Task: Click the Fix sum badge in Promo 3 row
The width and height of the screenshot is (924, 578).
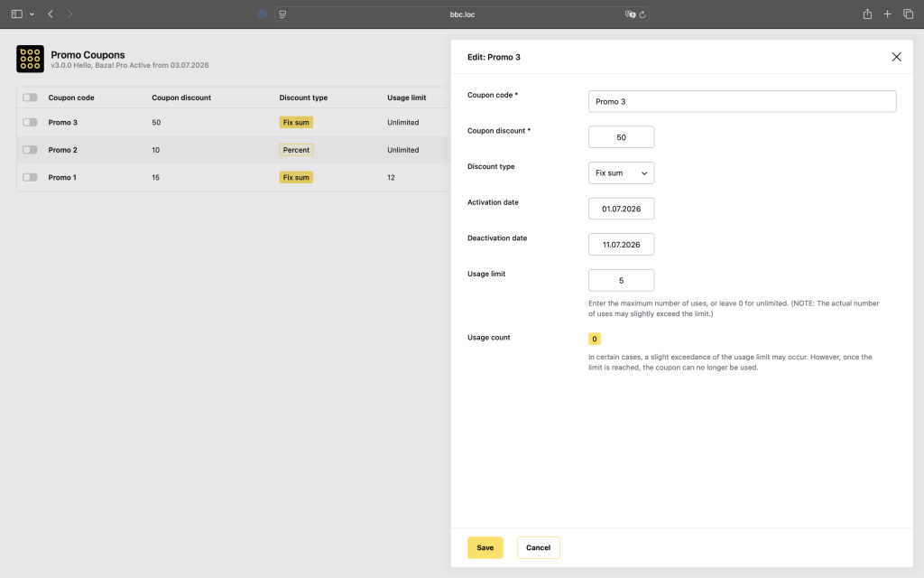Action: point(296,122)
